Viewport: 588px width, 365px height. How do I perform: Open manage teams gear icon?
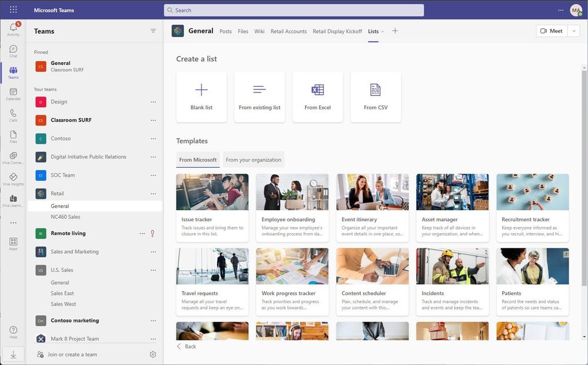click(x=152, y=354)
